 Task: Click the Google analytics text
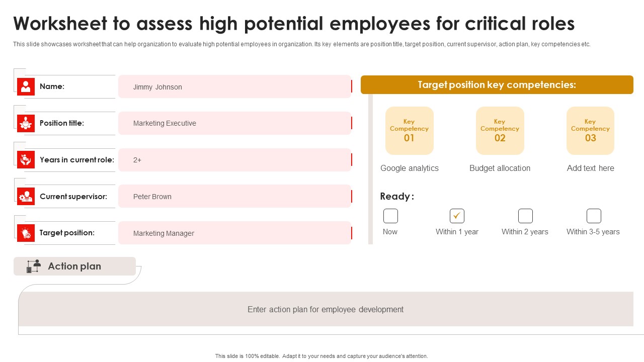click(x=410, y=168)
